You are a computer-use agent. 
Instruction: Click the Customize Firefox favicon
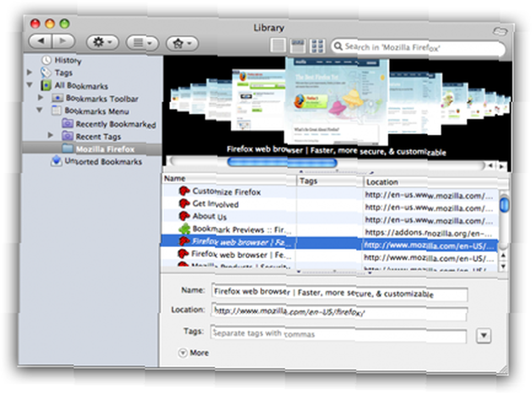coord(184,191)
